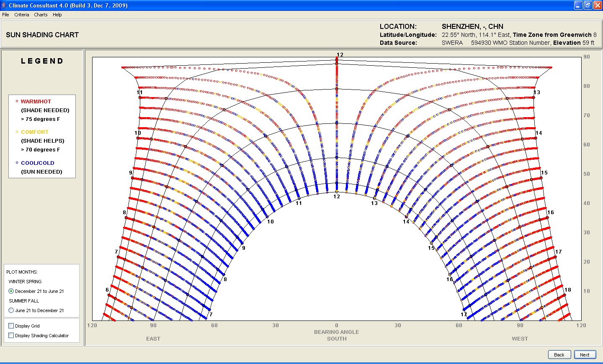The height and width of the screenshot is (364, 603).
Task: Click the PLOT MONTHS: label
Action: pos(22,272)
